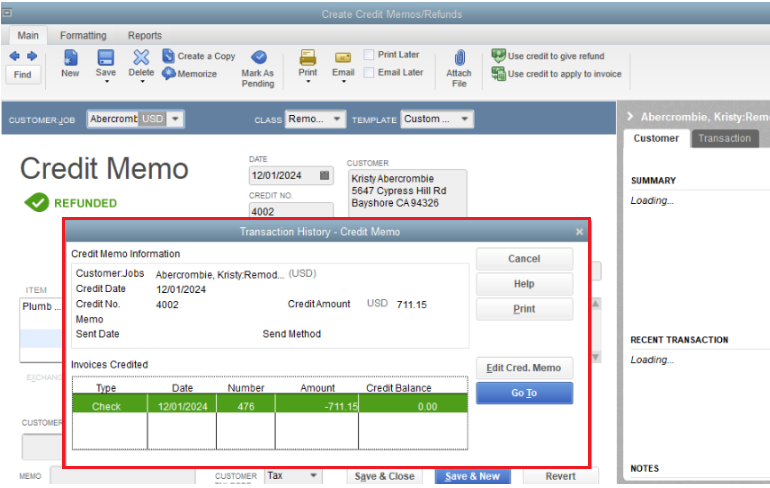Screen dimensions: 770x488
Task: Toggle the Email Later checkbox
Action: [x=370, y=73]
